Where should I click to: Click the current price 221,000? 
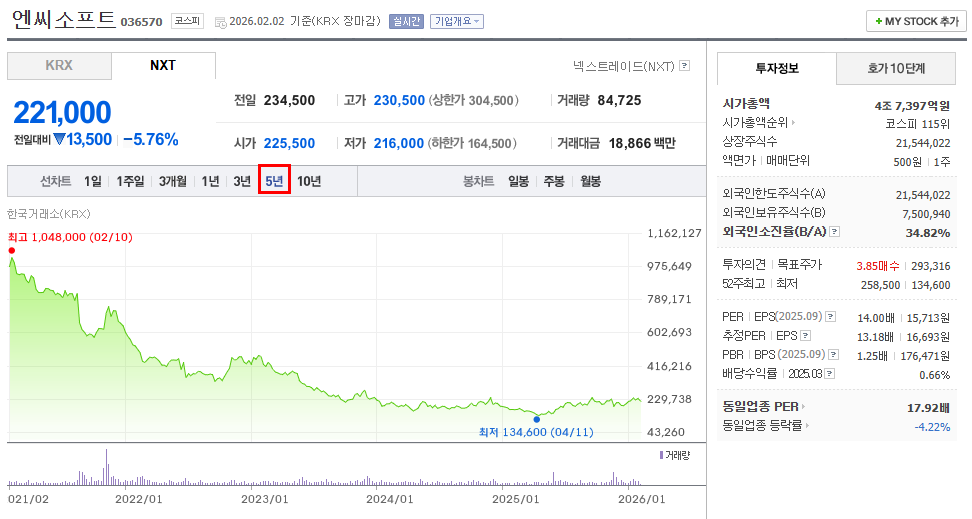(x=62, y=112)
